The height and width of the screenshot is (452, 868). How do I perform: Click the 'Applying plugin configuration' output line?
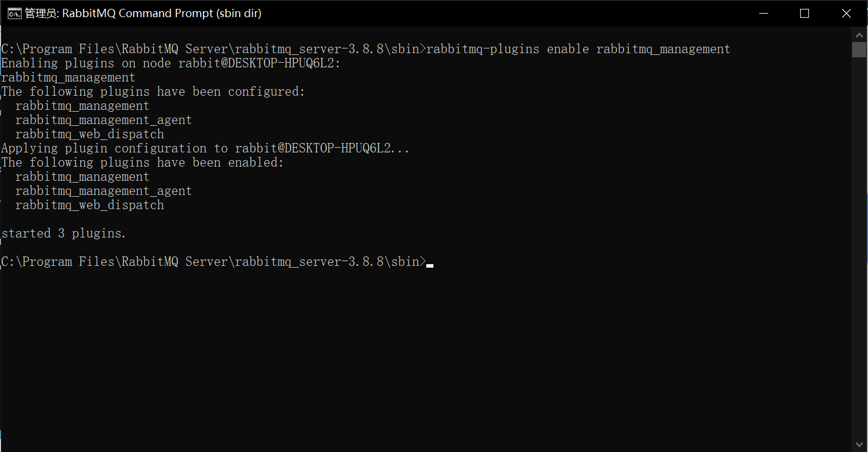coord(205,148)
